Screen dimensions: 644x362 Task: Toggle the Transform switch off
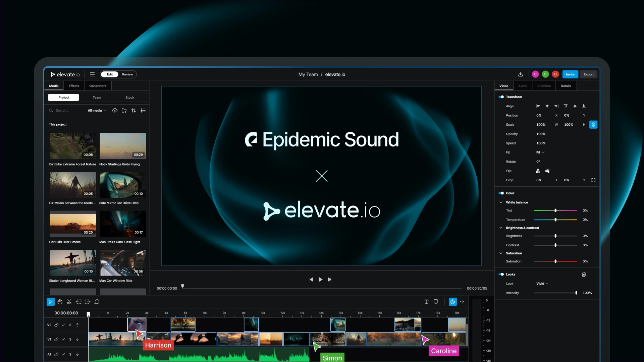(x=501, y=97)
